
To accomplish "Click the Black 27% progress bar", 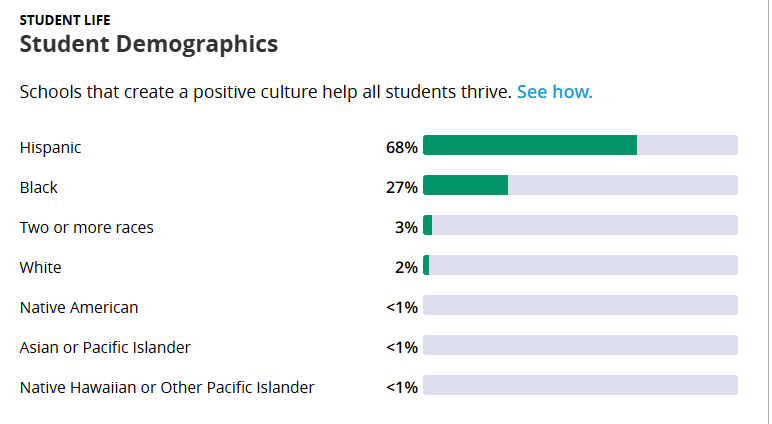I will [580, 185].
